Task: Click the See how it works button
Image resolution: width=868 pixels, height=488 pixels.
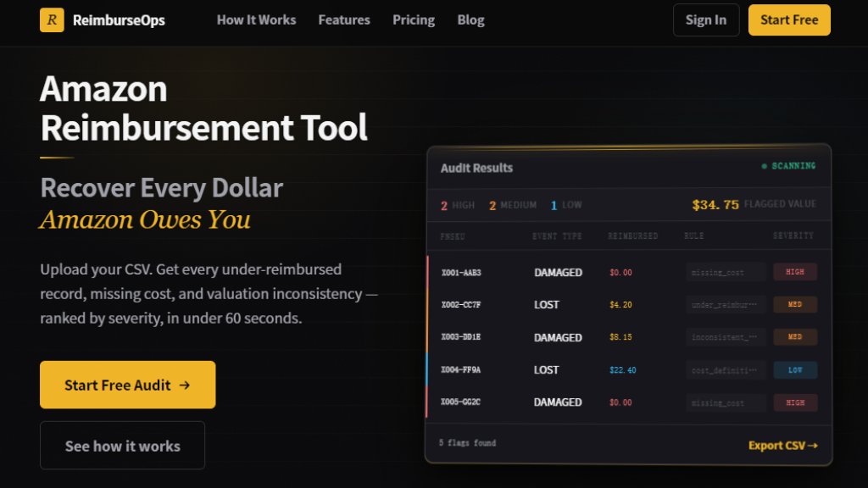Action: click(122, 446)
